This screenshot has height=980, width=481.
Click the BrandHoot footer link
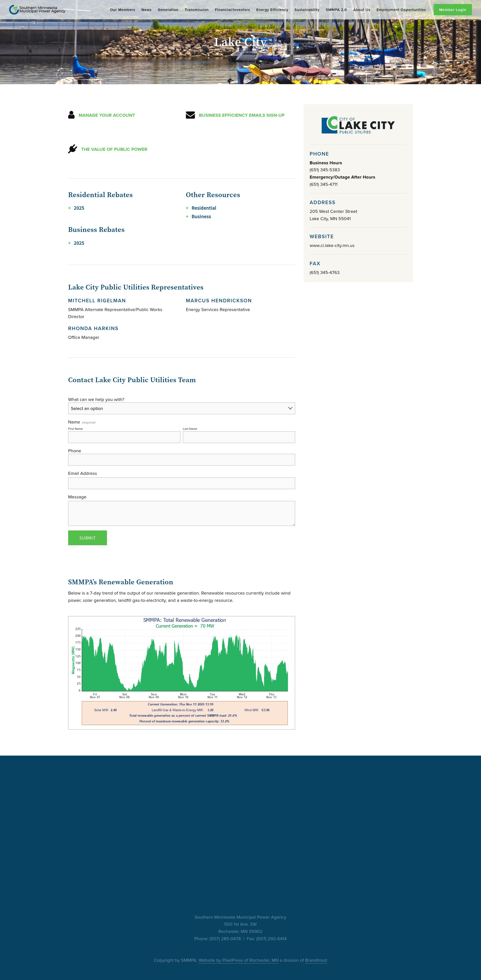click(x=316, y=960)
